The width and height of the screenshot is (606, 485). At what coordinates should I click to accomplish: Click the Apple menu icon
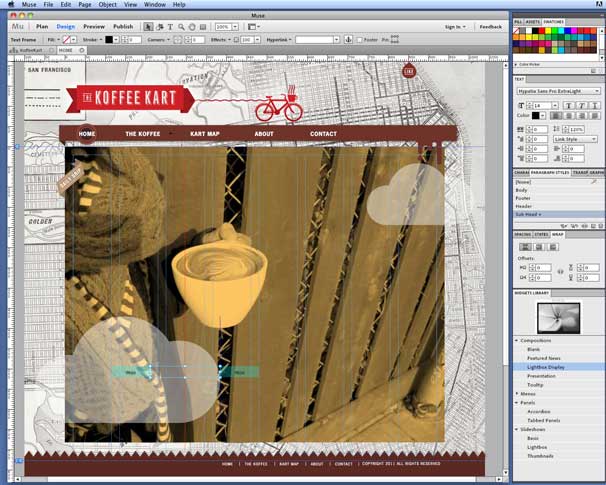click(11, 4)
